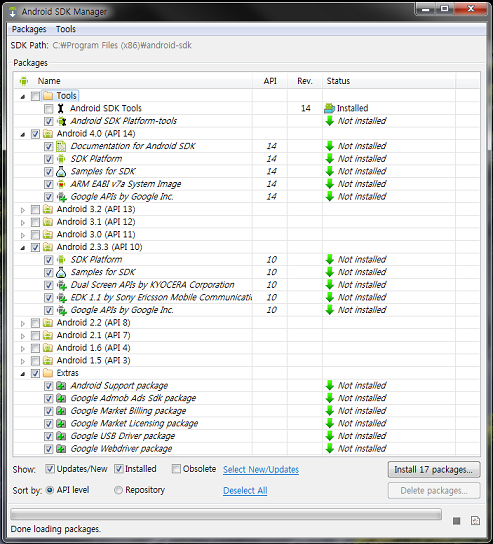
Task: Check the Android 2.2 (API 8) checkbox
Action: click(x=35, y=323)
